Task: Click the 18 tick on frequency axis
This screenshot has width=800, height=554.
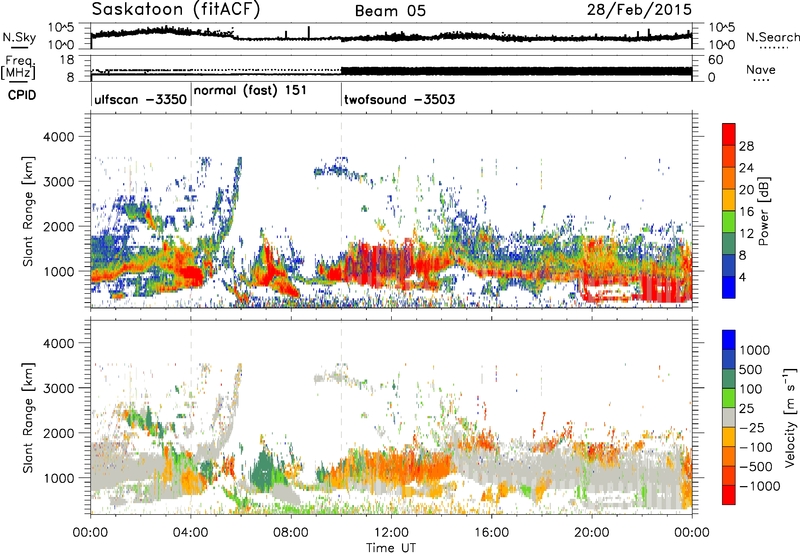Action: 67,60
